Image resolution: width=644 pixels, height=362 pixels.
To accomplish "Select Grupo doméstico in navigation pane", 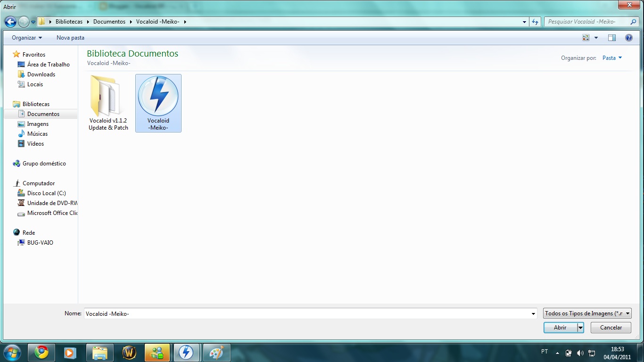I will pos(44,164).
